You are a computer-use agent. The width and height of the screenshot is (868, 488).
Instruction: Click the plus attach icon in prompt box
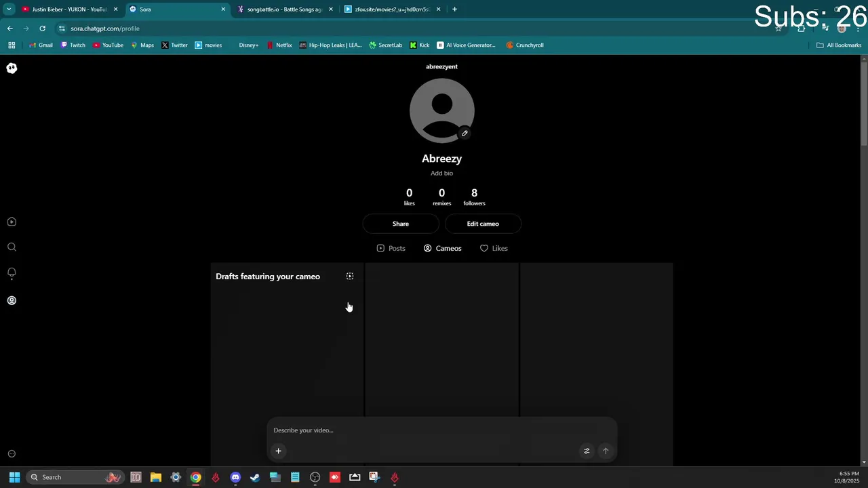(x=278, y=451)
